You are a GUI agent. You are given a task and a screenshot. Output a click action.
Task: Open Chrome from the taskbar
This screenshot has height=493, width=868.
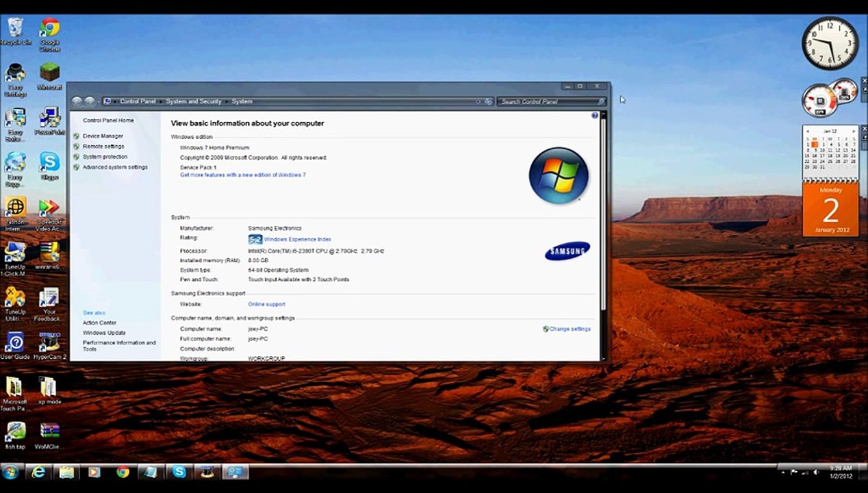123,472
